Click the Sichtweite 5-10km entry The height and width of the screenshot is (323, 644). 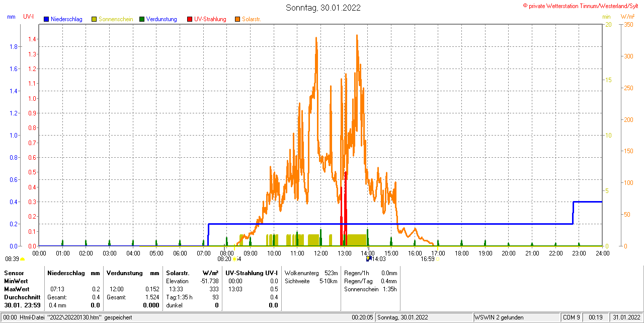point(311,281)
